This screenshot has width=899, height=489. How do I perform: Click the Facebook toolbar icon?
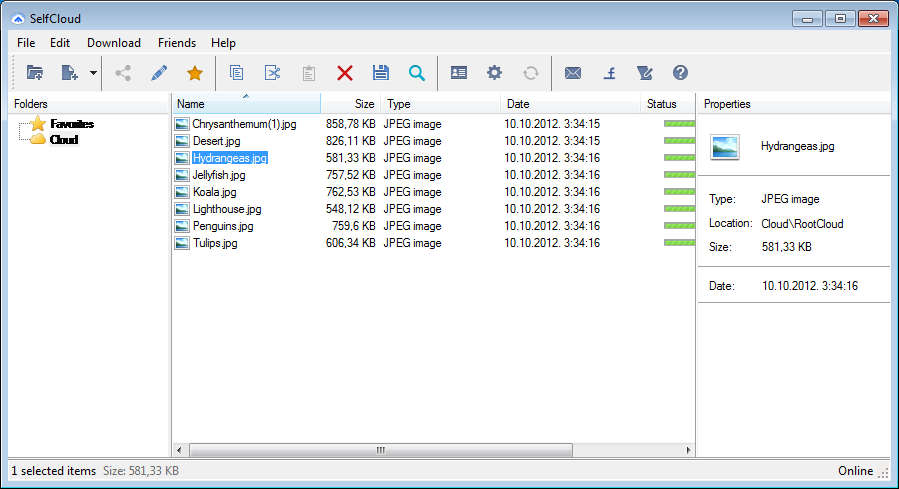609,73
